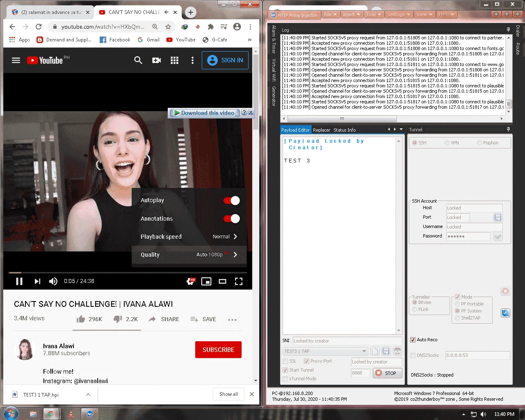The image size is (525, 420).
Task: Uncheck the Proxy:Port checkbox
Action: click(306, 361)
